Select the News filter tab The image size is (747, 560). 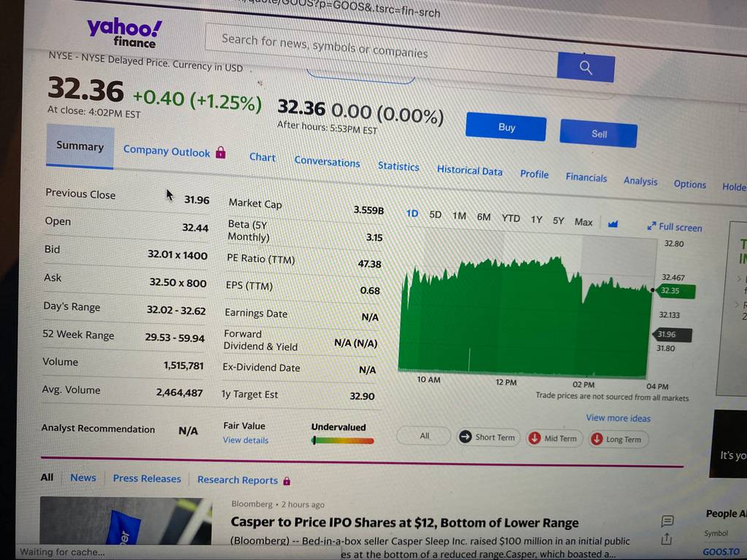(x=83, y=478)
